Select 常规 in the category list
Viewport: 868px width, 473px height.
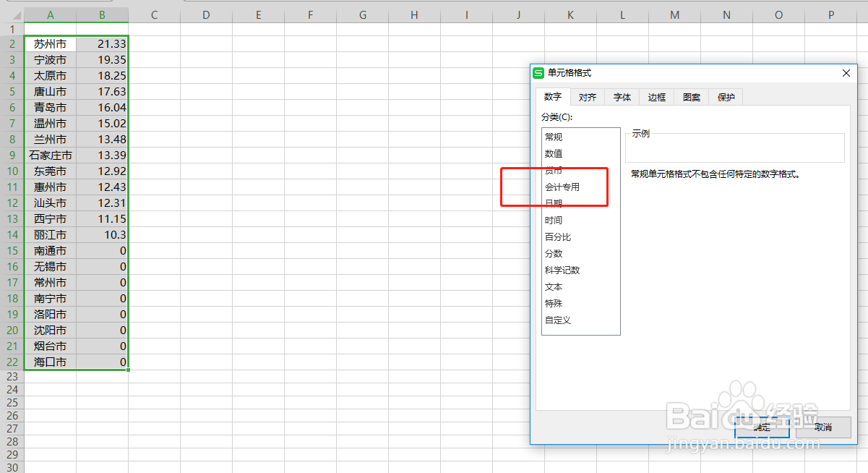[581, 137]
